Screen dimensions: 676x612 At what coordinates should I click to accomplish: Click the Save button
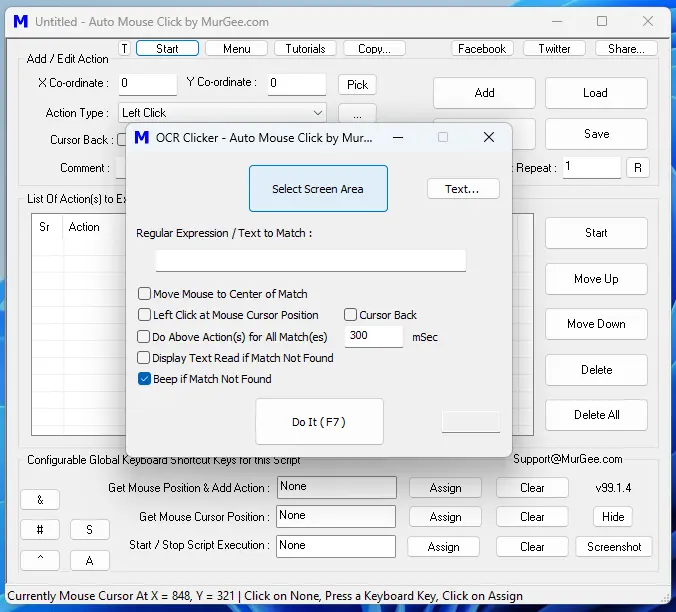(596, 134)
